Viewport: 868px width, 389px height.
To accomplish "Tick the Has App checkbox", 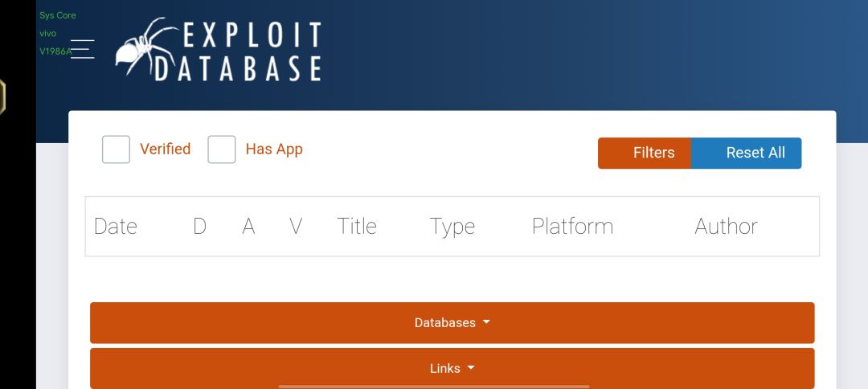I will tap(222, 149).
